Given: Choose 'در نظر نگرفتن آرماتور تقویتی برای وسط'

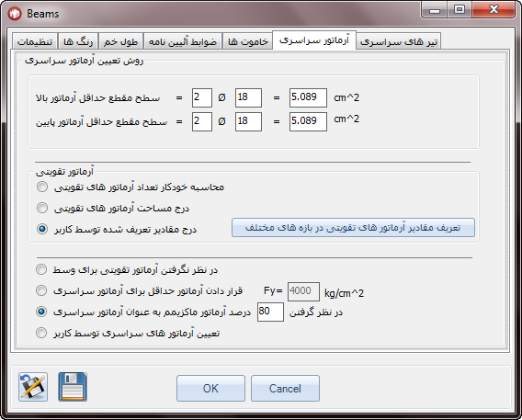Looking at the screenshot, I should [41, 269].
